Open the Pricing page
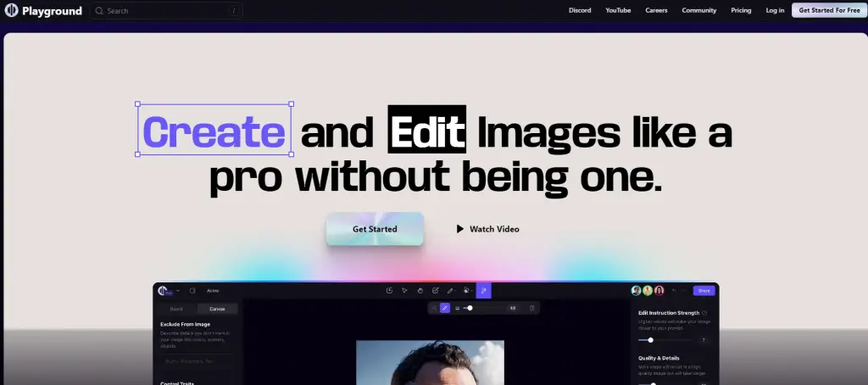868x385 pixels. tap(741, 11)
